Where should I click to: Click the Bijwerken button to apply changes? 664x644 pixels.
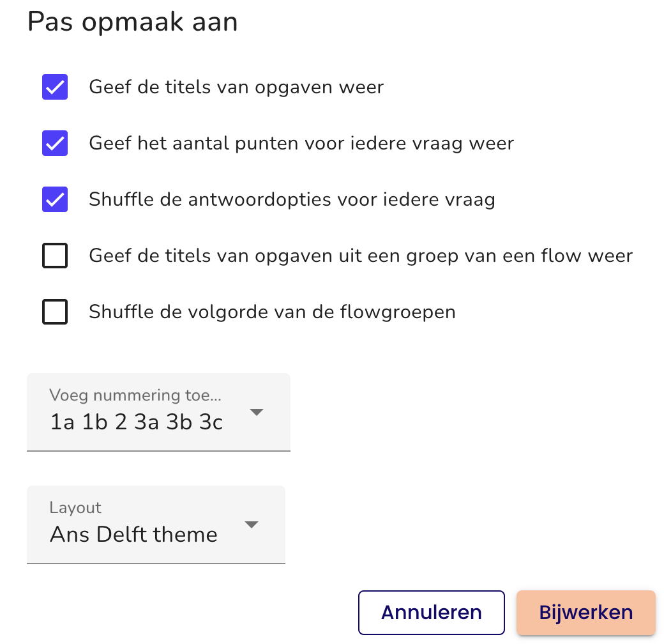585,612
